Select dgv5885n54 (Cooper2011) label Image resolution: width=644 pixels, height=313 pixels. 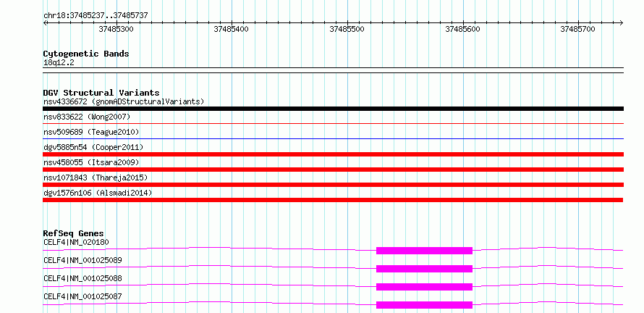pyautogui.click(x=93, y=147)
